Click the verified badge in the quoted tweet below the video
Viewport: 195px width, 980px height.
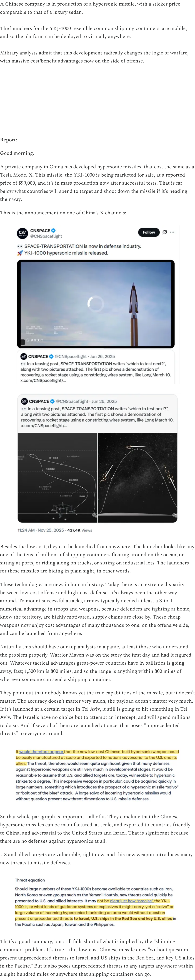tap(51, 356)
